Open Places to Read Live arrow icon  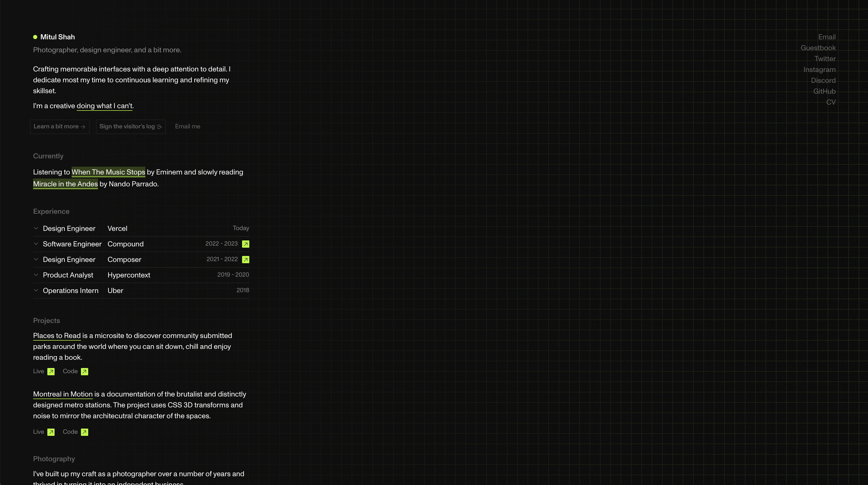tap(51, 372)
